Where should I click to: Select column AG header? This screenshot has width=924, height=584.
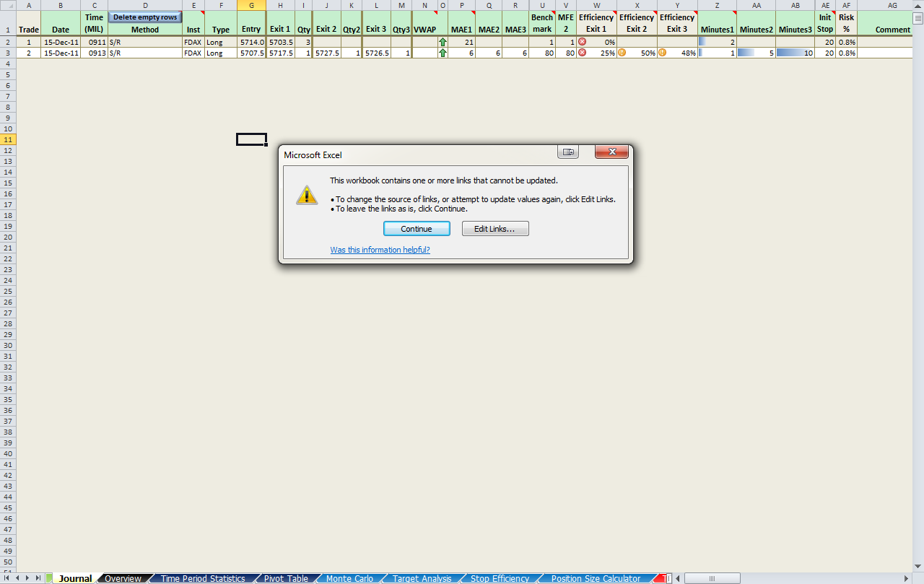[x=892, y=5]
